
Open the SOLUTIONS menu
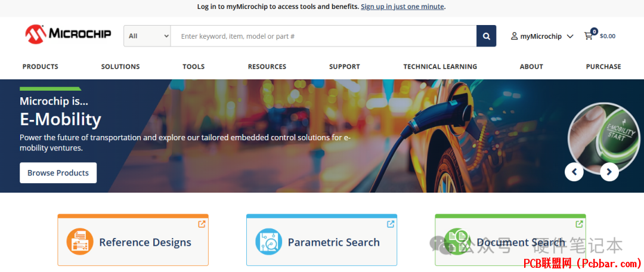[120, 67]
